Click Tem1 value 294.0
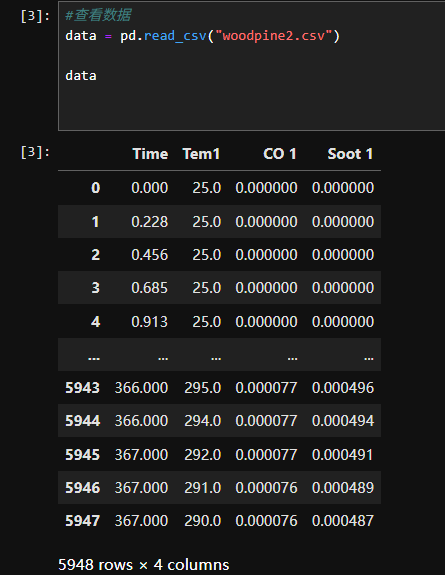445x575 pixels. click(x=203, y=421)
